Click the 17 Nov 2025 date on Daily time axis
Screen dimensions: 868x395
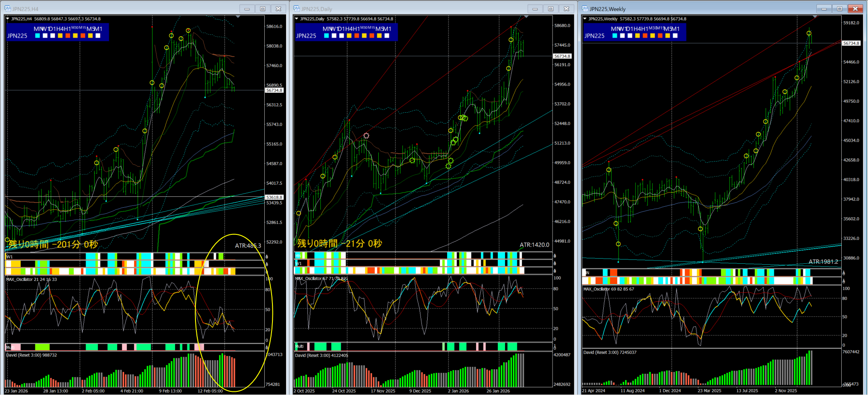point(383,391)
